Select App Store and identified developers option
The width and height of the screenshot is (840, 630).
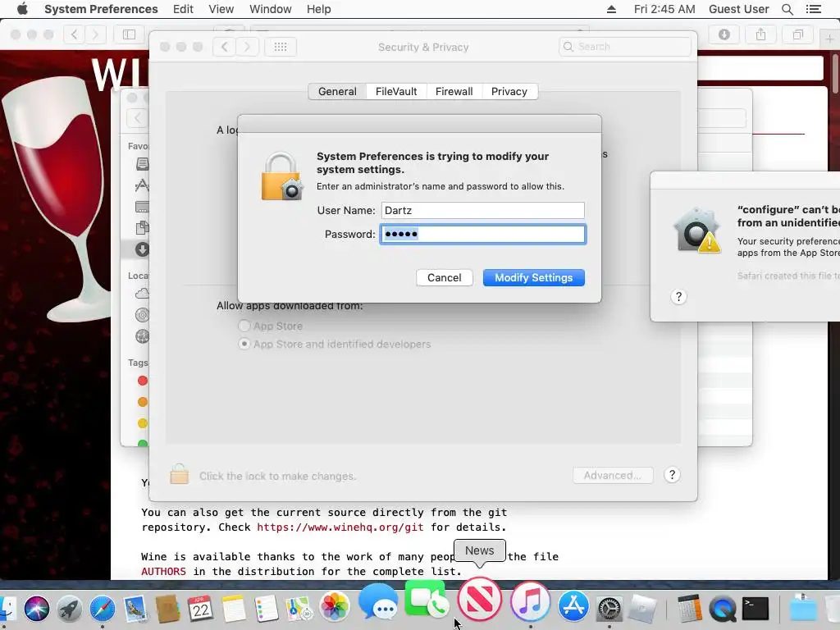pos(244,344)
